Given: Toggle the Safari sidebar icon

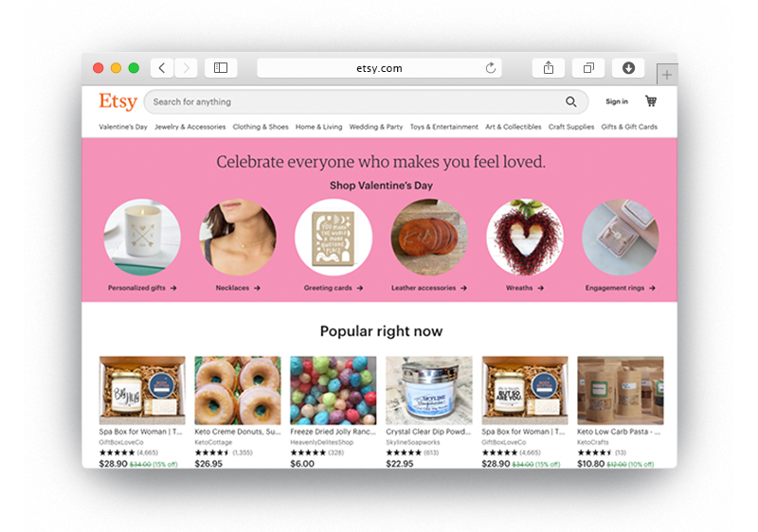Looking at the screenshot, I should click(221, 68).
